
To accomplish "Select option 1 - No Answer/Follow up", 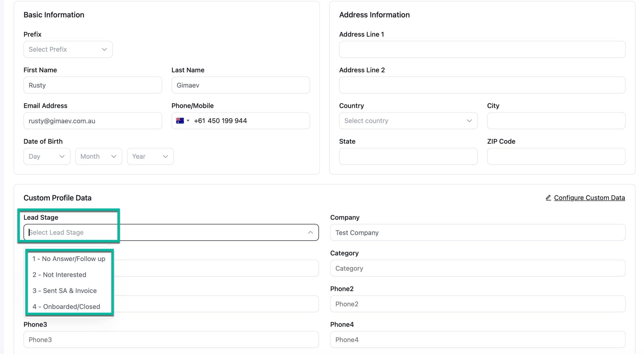I will (69, 259).
